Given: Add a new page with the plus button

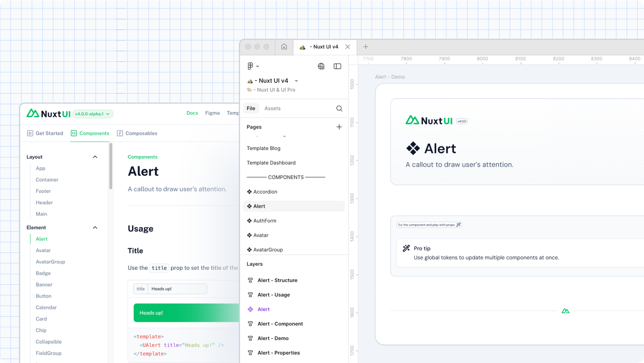Looking at the screenshot, I should tap(339, 127).
